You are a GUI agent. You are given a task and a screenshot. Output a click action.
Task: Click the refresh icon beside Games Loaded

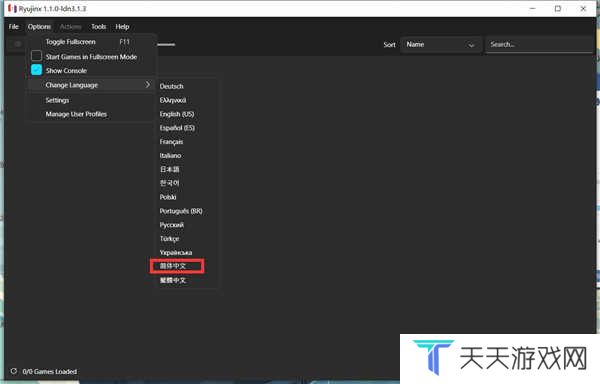point(14,371)
